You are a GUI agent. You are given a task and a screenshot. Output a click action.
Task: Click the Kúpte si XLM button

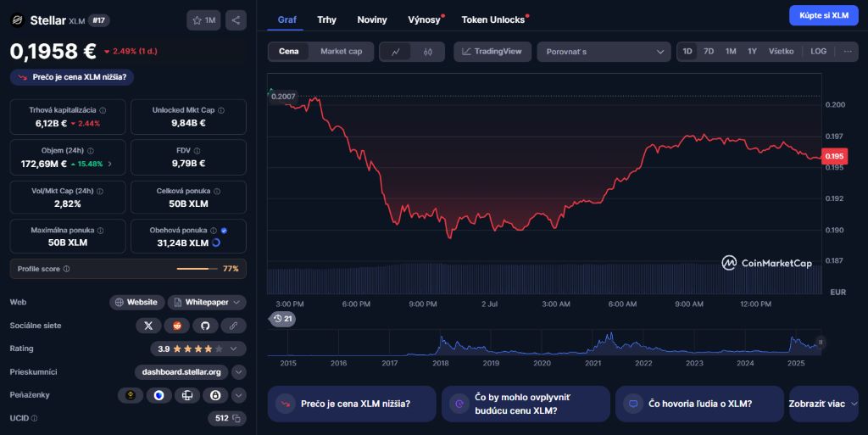824,15
